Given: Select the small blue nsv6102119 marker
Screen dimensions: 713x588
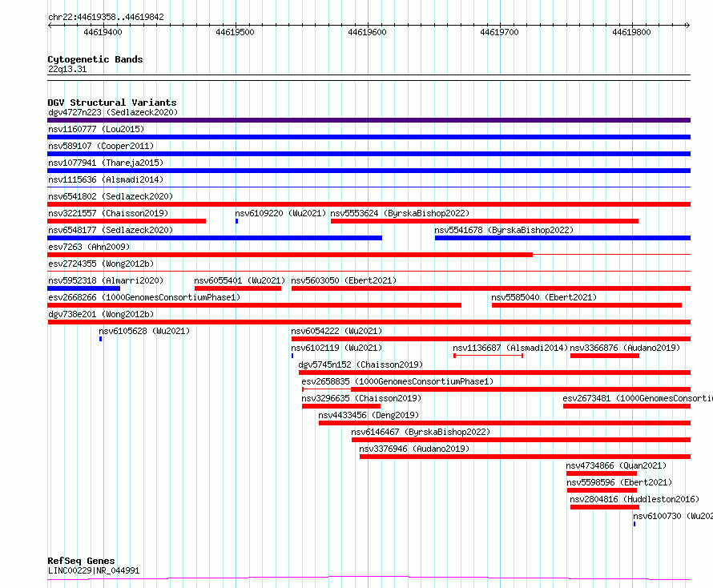Looking at the screenshot, I should (x=292, y=356).
